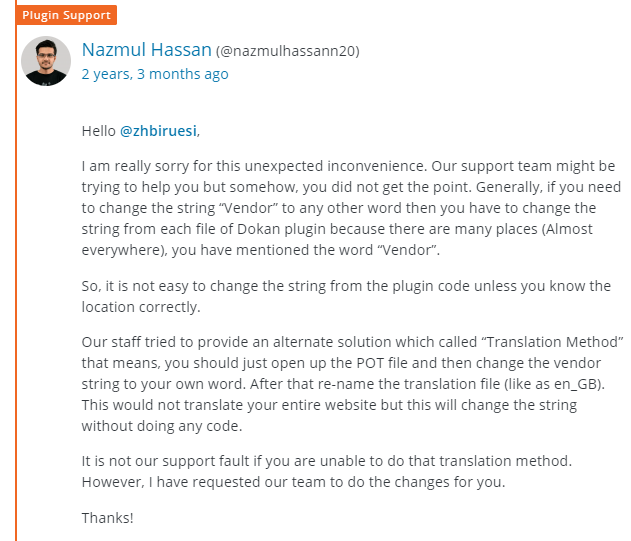Click the closing "Thanks!" text
The width and height of the screenshot is (631, 541).
click(x=107, y=517)
